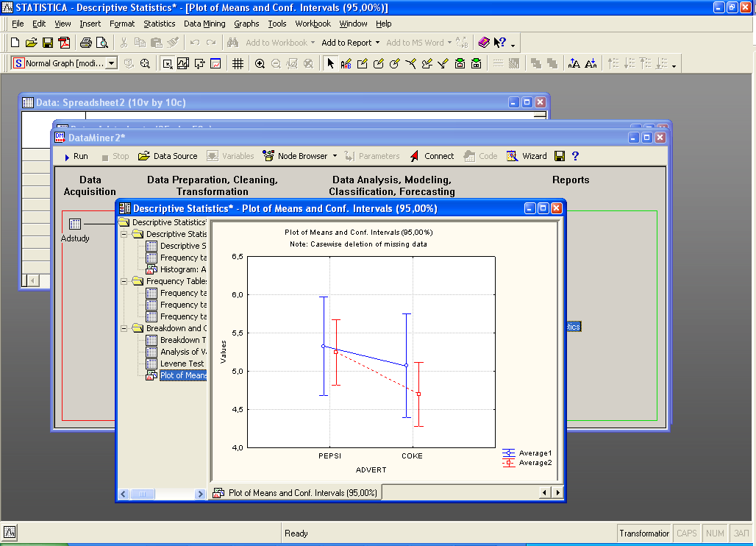This screenshot has height=546, width=756.
Task: Click the Connect button in DataMiner
Action: [x=432, y=156]
